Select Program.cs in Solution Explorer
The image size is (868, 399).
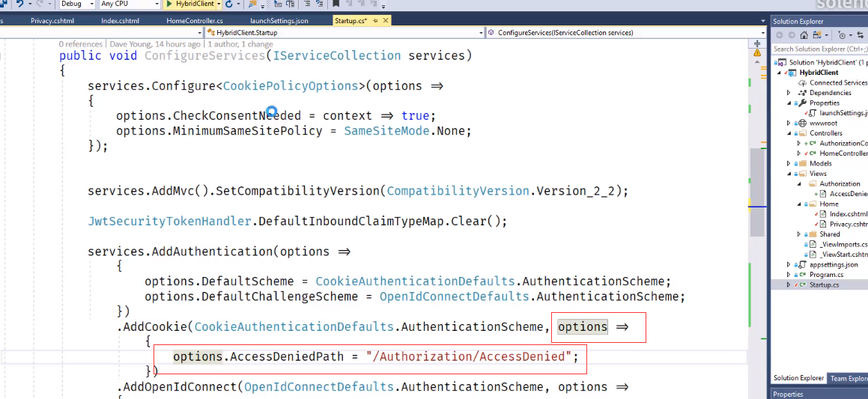[826, 275]
